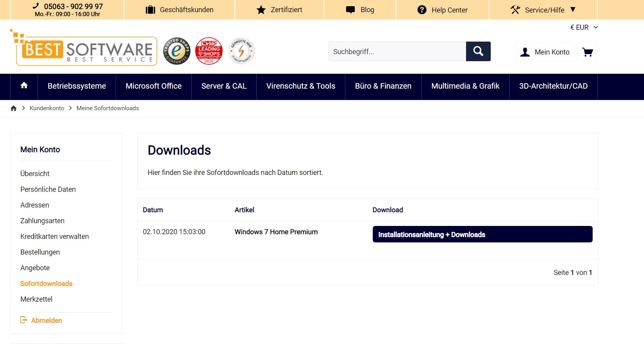Click the Abmelden logout link
The height and width of the screenshot is (344, 644).
(x=47, y=320)
